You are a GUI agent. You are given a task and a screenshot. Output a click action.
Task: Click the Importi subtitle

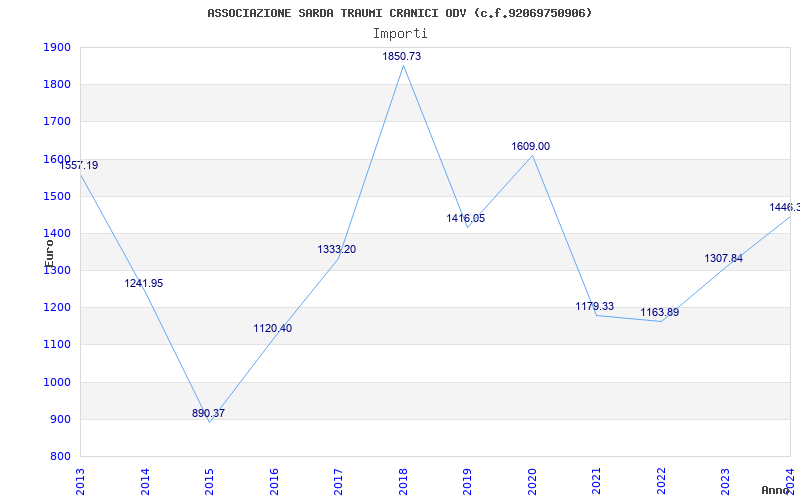[x=400, y=34]
